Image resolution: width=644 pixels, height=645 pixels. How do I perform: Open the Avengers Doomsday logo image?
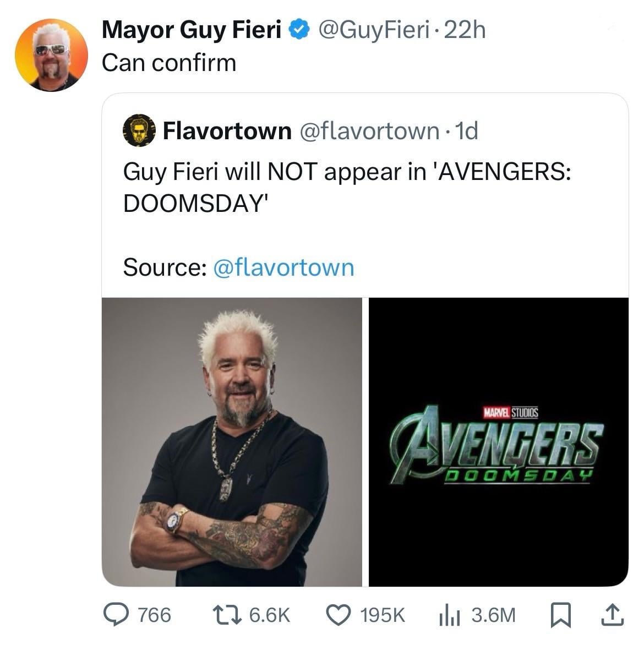pos(498,442)
